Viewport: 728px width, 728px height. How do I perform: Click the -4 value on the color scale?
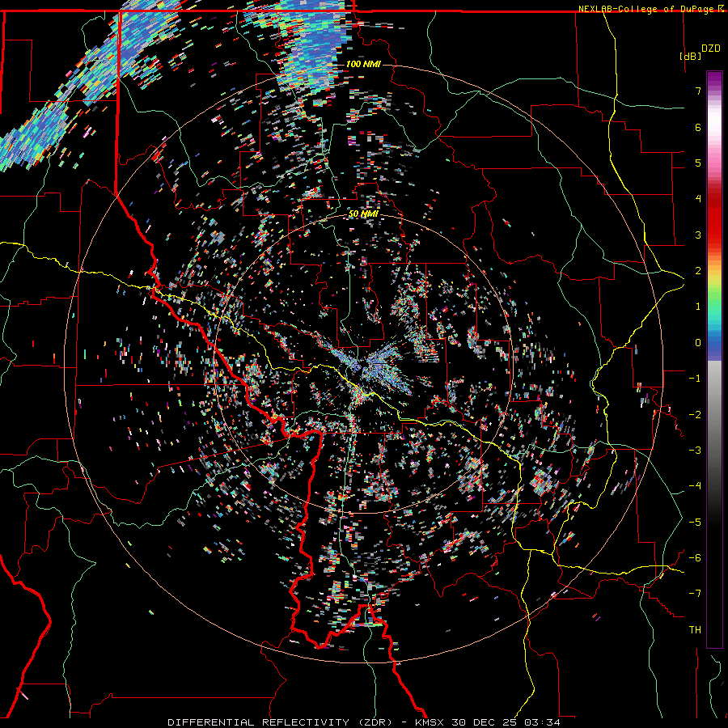pyautogui.click(x=695, y=486)
